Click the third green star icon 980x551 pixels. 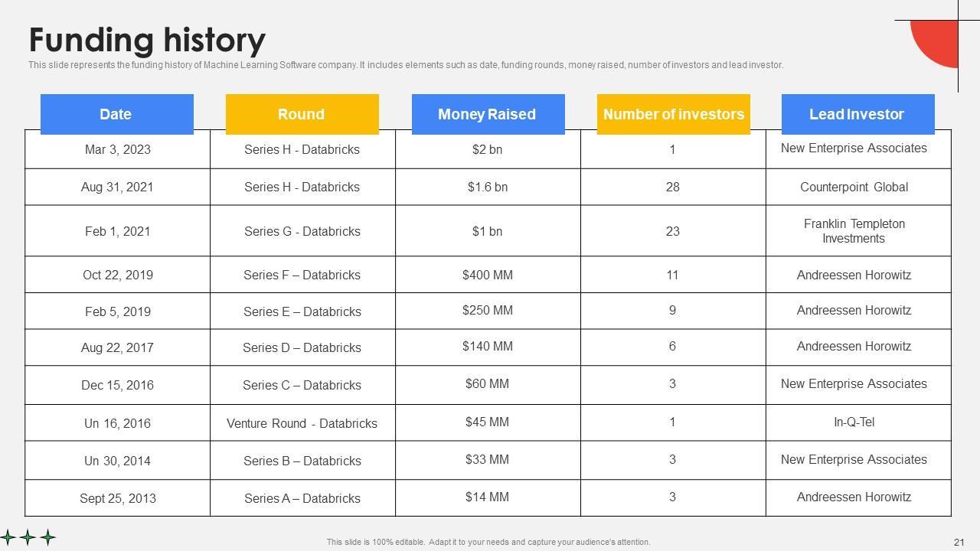pyautogui.click(x=48, y=537)
